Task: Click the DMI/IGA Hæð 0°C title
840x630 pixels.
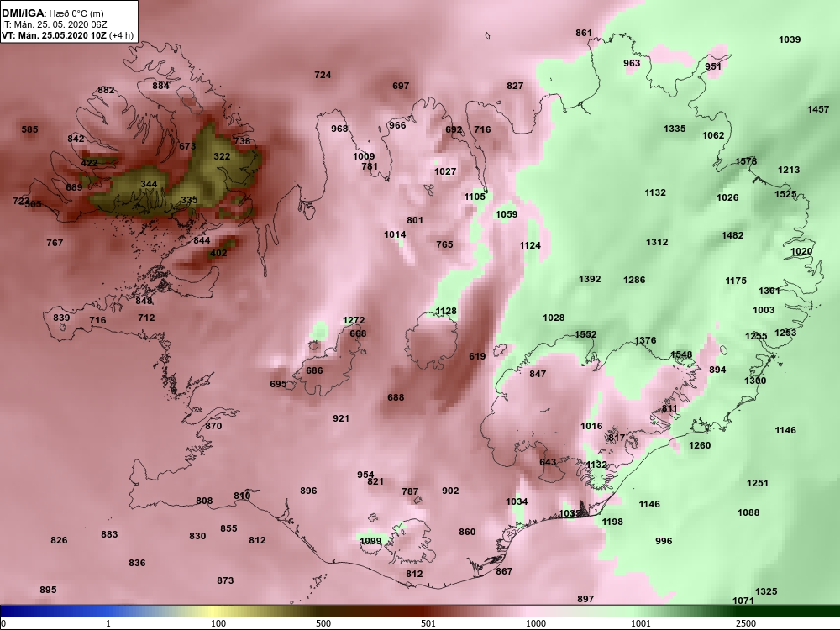Action: 52,13
